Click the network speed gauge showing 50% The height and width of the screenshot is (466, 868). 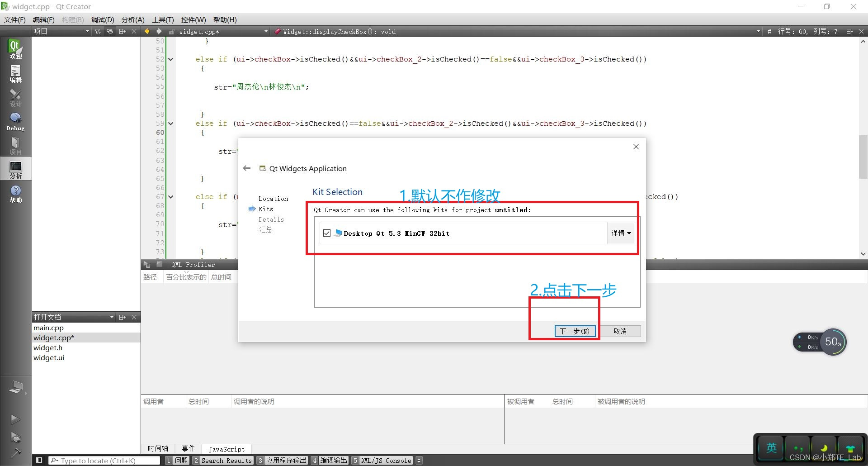pyautogui.click(x=833, y=341)
